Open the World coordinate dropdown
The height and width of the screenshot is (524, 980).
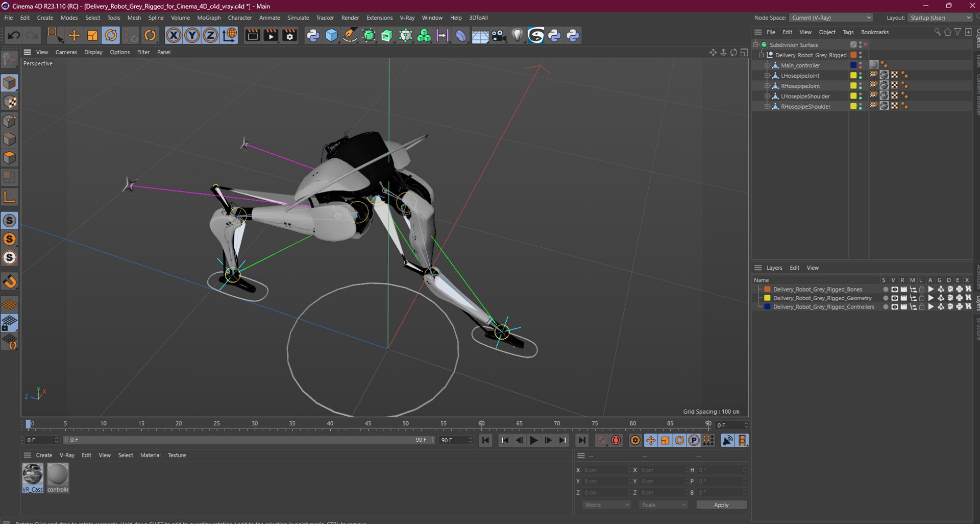click(607, 505)
